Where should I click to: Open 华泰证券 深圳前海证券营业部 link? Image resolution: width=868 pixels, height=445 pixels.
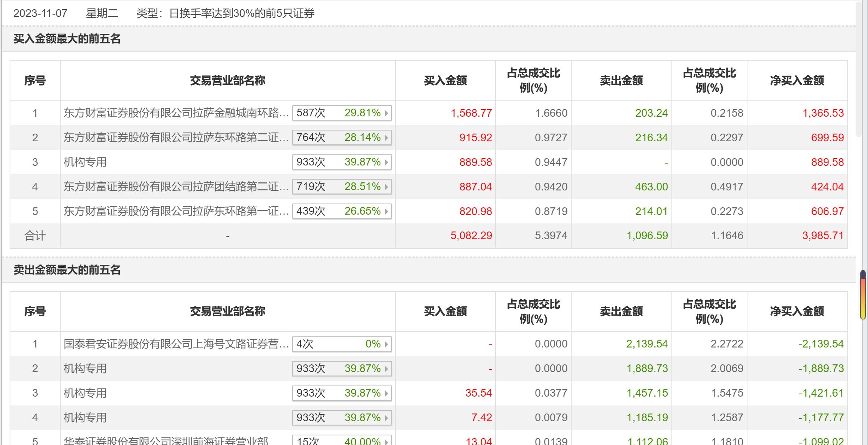165,441
